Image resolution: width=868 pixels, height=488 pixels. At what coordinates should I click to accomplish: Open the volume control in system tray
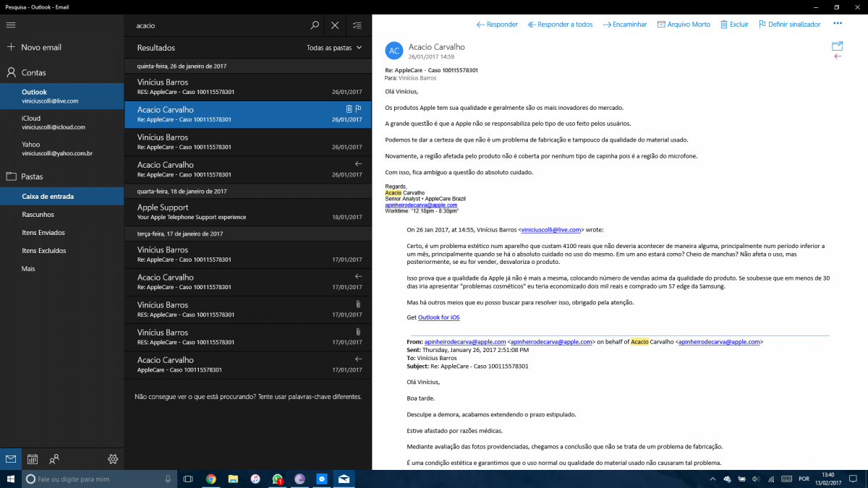[x=755, y=479]
